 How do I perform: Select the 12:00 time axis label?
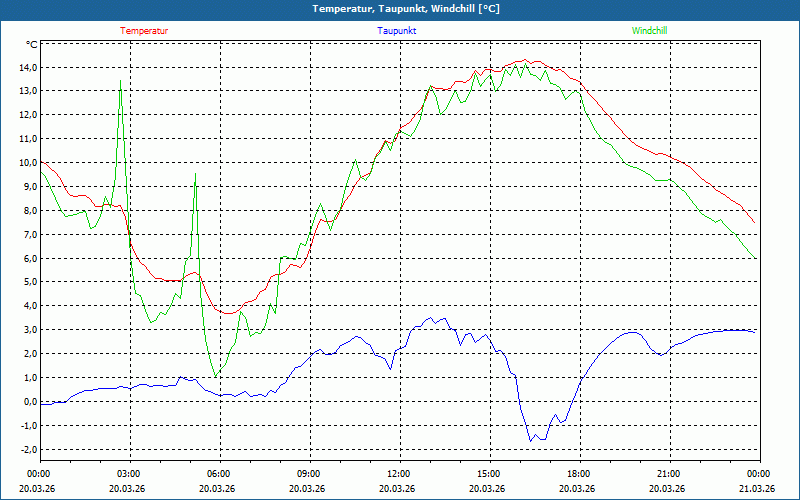(398, 474)
